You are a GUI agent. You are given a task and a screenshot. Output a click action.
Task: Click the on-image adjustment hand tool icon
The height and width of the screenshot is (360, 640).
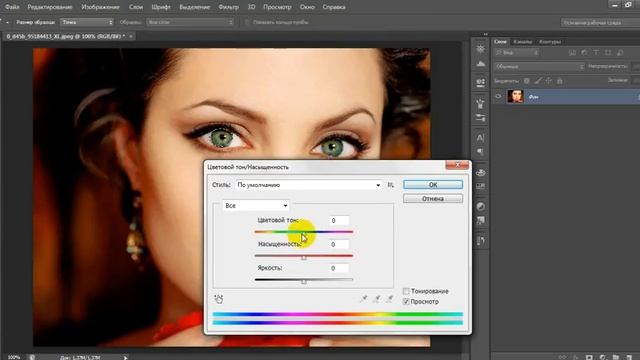pos(219,299)
